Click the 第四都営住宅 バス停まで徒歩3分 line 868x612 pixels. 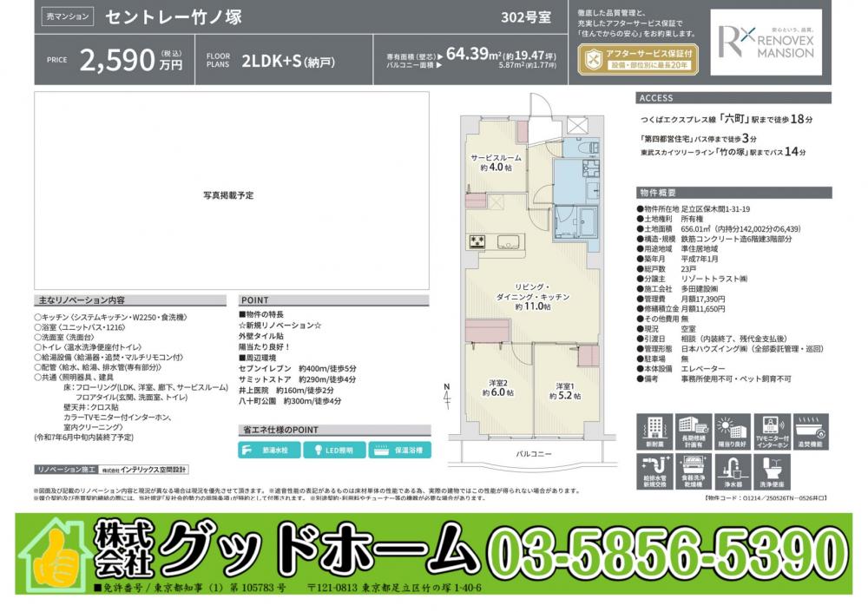coord(699,138)
